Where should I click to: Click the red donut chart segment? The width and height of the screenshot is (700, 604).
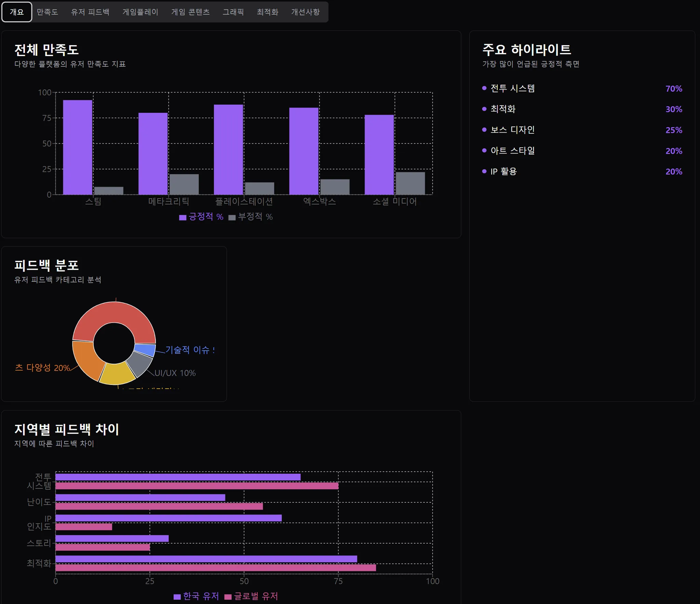115,312
